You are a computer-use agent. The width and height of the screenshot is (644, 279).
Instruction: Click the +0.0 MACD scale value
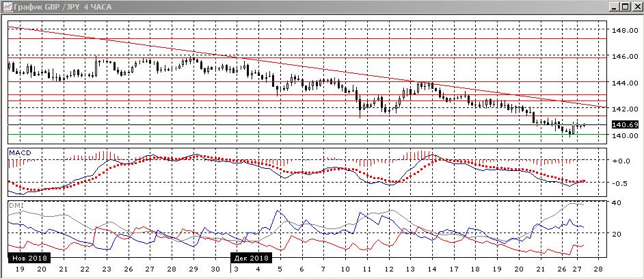click(621, 161)
